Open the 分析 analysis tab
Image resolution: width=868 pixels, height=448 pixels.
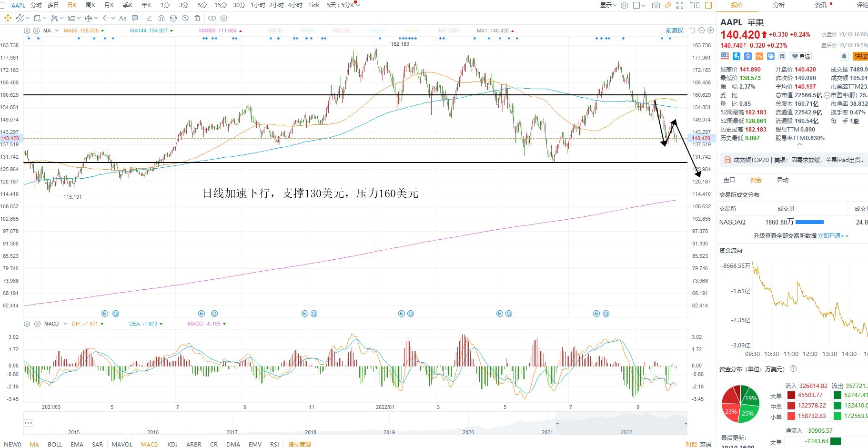point(779,5)
